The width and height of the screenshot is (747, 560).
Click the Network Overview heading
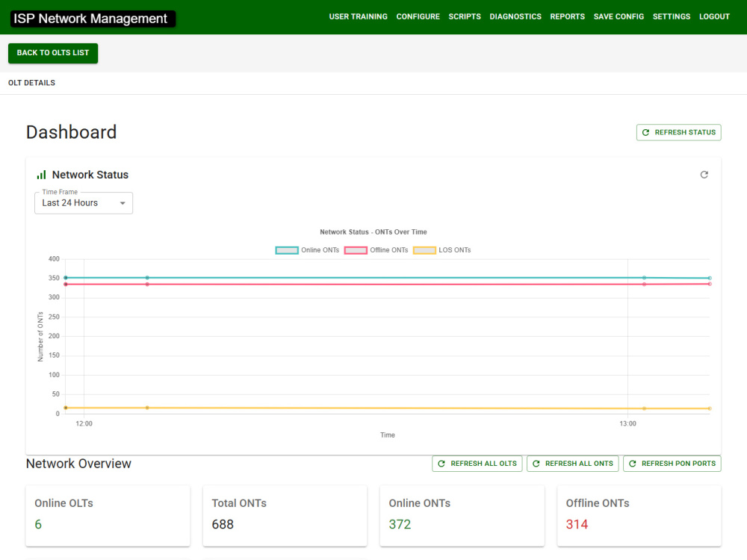click(x=78, y=464)
